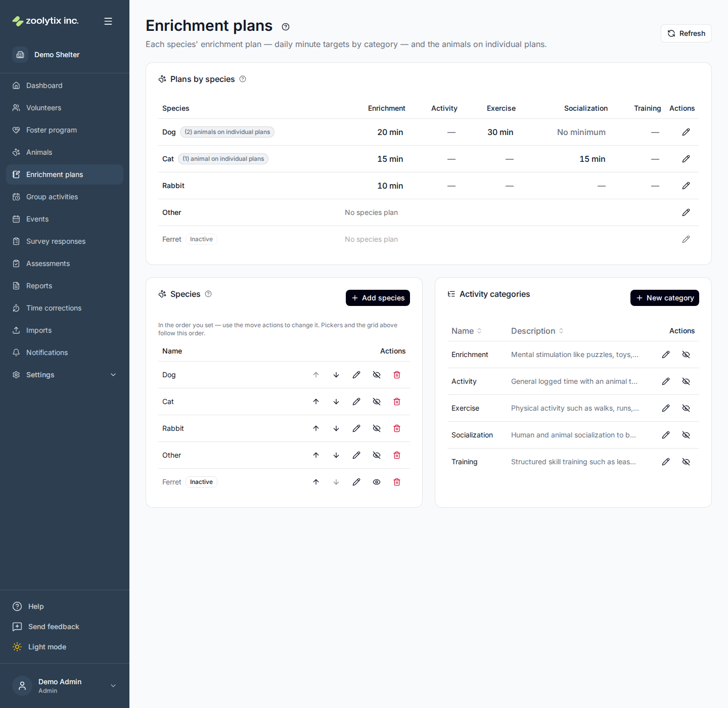Screen dimensions: 728x708
Task: Hide the Exercise activity category
Action: coord(686,408)
